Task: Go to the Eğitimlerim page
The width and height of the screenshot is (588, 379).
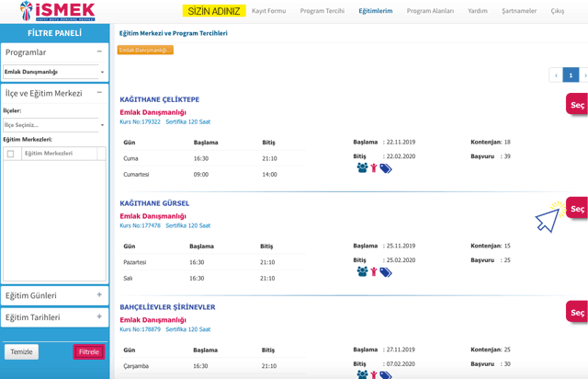Action: (376, 11)
